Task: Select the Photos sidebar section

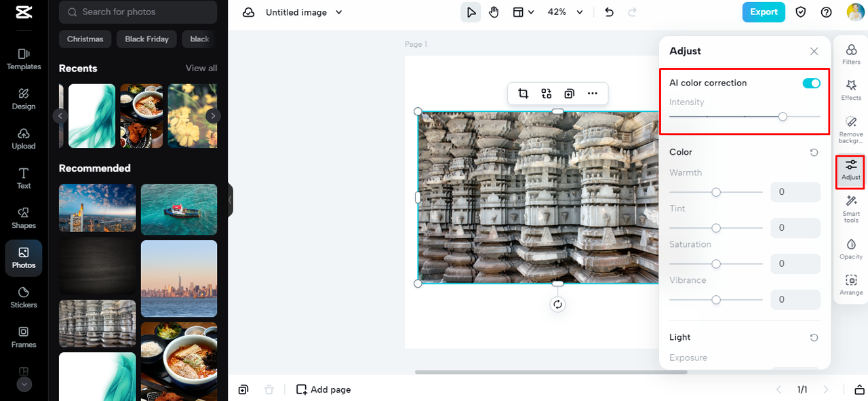Action: (24, 258)
